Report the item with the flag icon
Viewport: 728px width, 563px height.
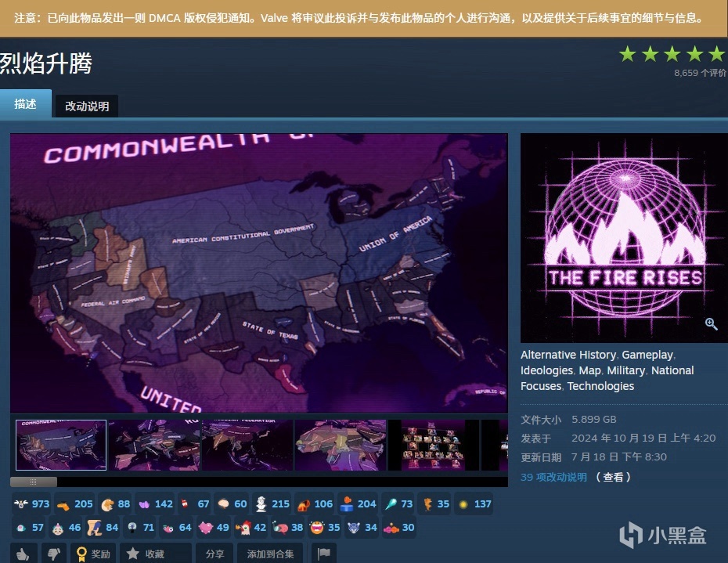click(323, 554)
